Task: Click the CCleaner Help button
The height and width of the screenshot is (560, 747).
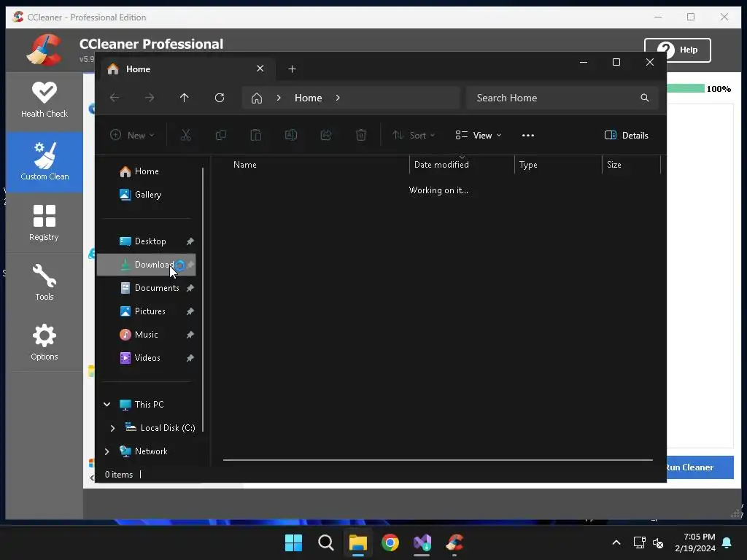Action: click(678, 50)
